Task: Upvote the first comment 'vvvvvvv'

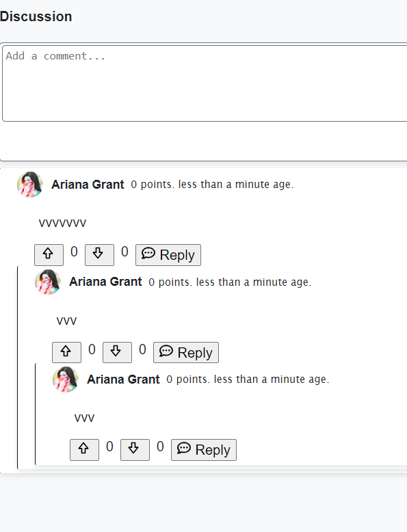Action: pos(49,255)
